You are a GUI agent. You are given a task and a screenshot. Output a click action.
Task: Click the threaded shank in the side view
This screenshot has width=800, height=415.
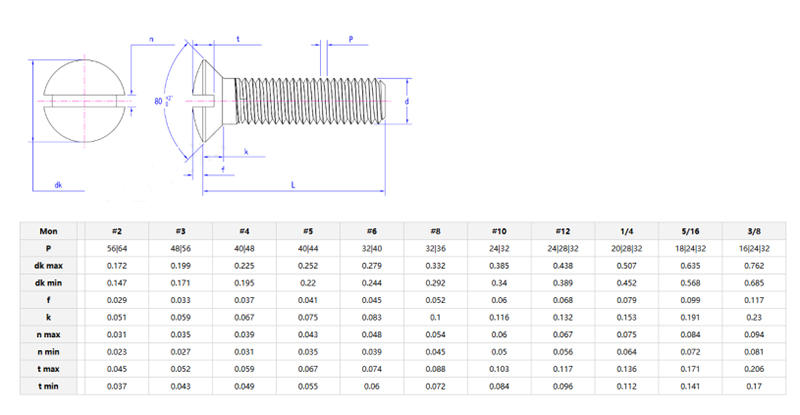pyautogui.click(x=310, y=101)
